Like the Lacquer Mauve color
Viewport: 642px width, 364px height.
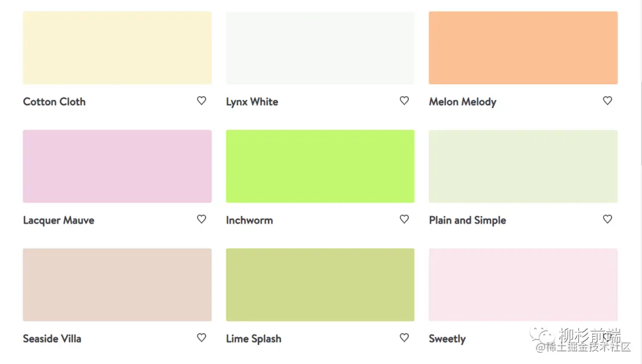pos(202,219)
